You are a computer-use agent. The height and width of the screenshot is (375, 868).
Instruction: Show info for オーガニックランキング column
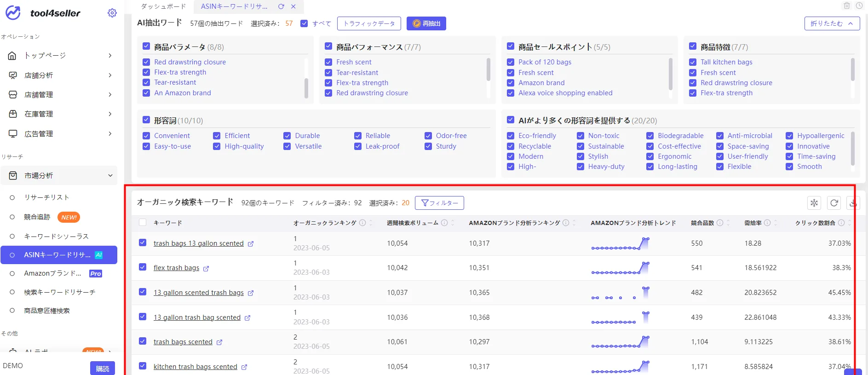362,223
